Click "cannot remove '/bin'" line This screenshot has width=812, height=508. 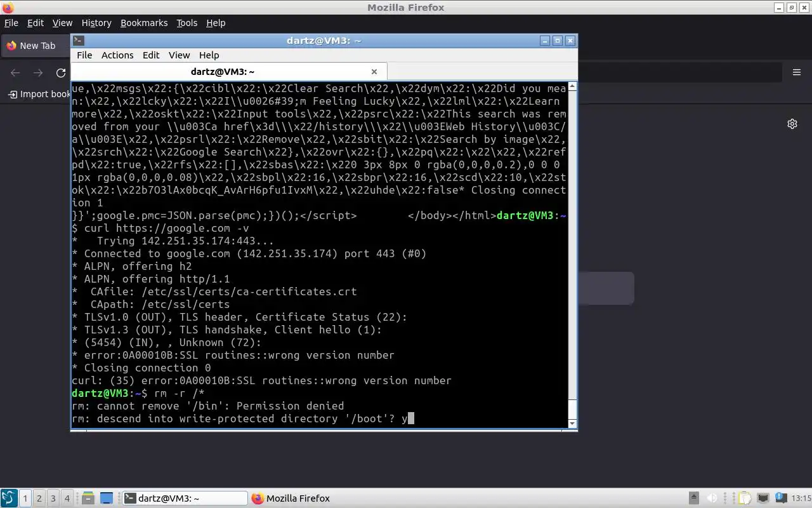point(208,406)
